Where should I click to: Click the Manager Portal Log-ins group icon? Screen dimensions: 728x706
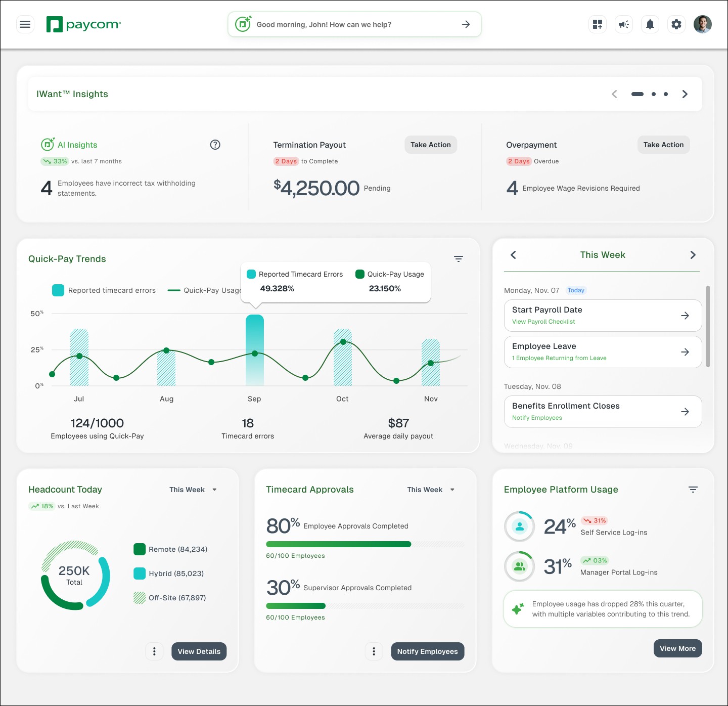pyautogui.click(x=520, y=566)
